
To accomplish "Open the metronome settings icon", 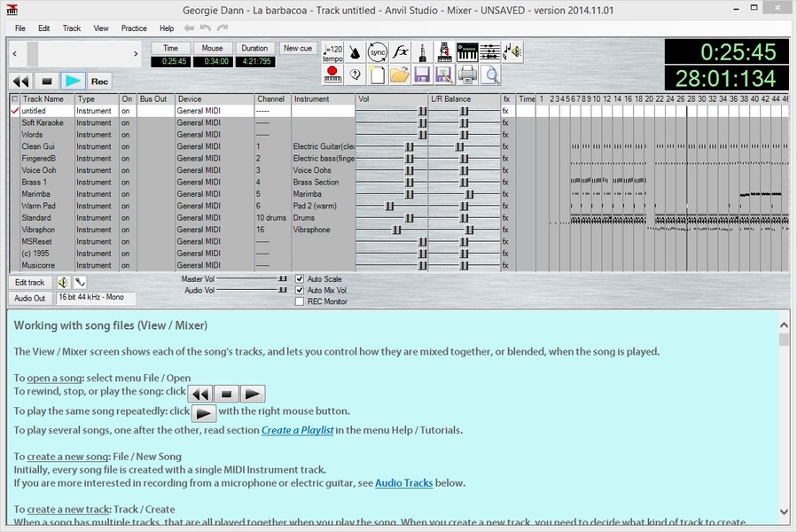I will coord(356,52).
